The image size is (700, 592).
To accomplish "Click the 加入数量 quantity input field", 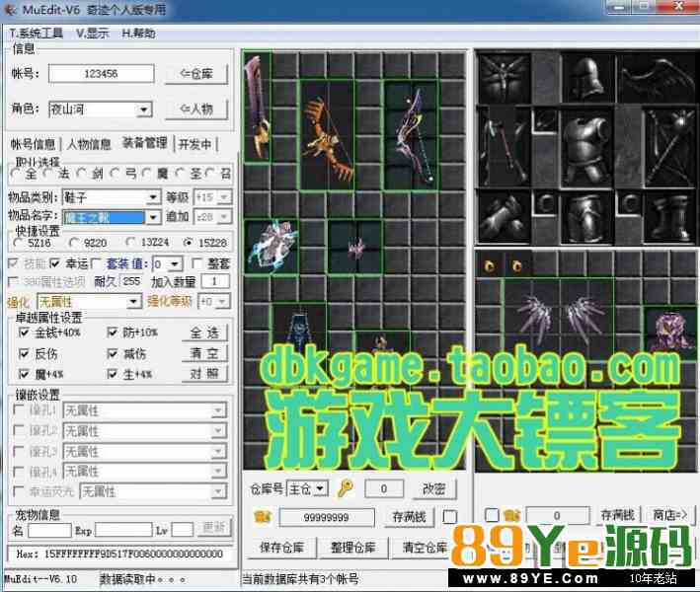I will point(215,281).
